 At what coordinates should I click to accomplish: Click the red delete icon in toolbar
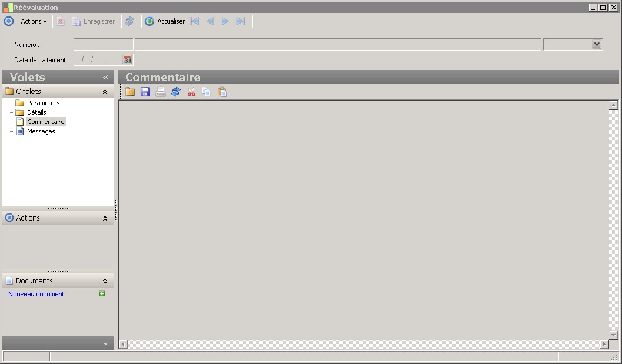60,21
